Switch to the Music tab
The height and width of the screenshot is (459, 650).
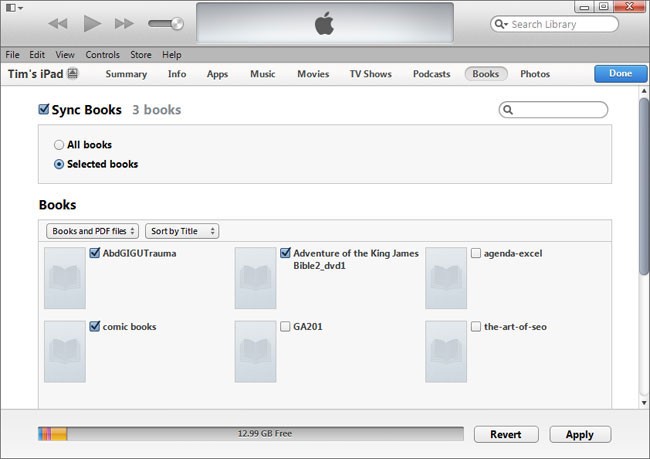pyautogui.click(x=263, y=74)
